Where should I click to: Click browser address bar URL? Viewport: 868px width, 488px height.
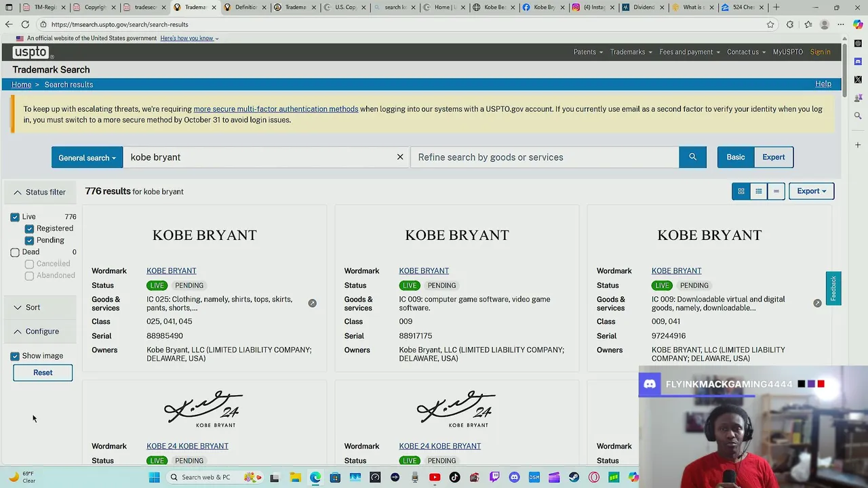(120, 24)
